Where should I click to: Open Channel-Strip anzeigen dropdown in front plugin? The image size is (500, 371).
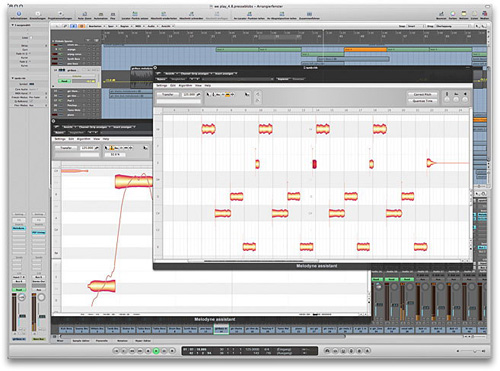pyautogui.click(x=195, y=73)
